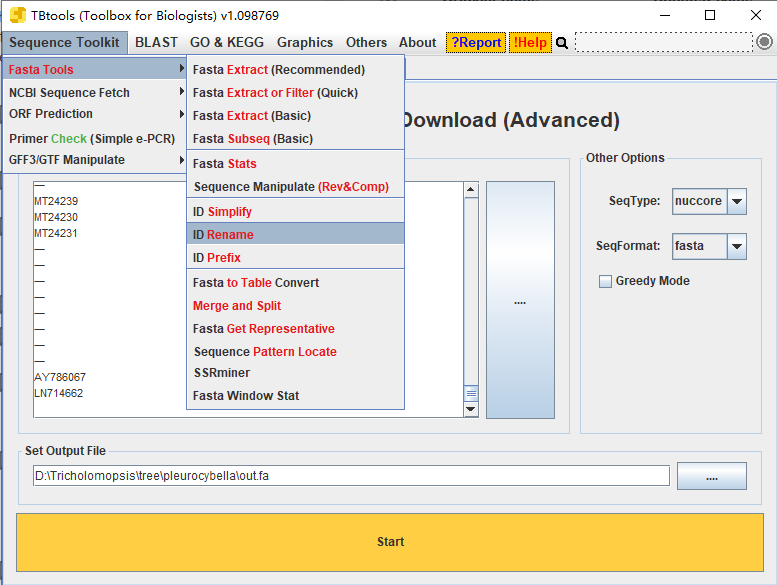The image size is (777, 585).
Task: Open the SeqType nuccore dropdown
Action: (x=736, y=201)
